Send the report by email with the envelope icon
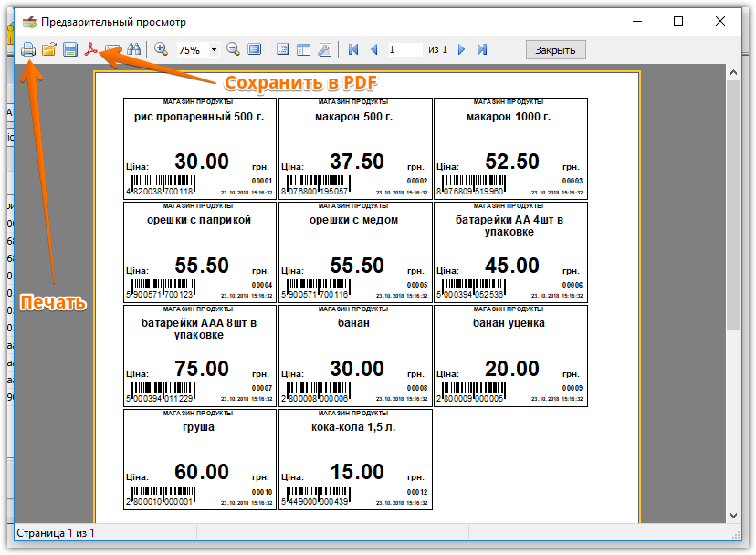This screenshot has width=756, height=555. tap(112, 49)
